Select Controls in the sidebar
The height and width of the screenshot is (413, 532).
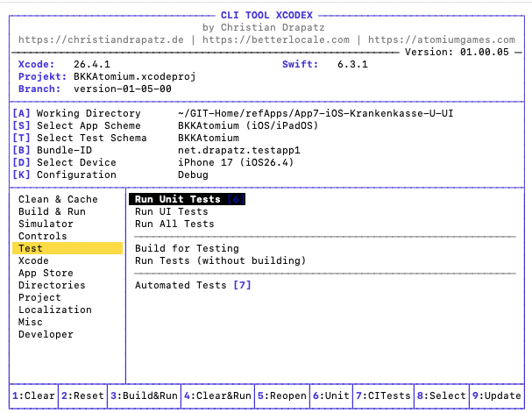click(43, 236)
